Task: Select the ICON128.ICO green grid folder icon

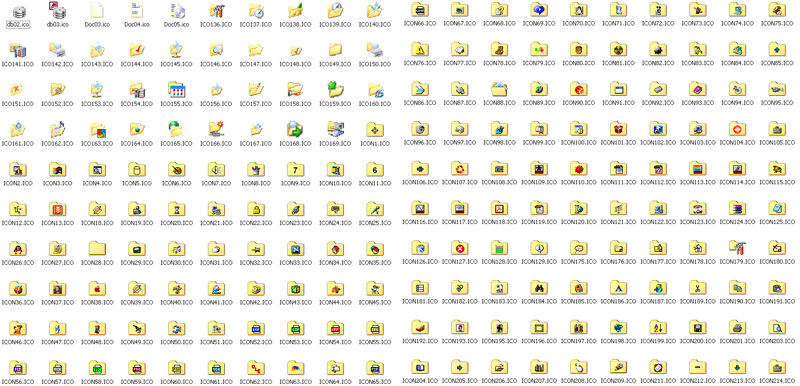Action: [499, 247]
